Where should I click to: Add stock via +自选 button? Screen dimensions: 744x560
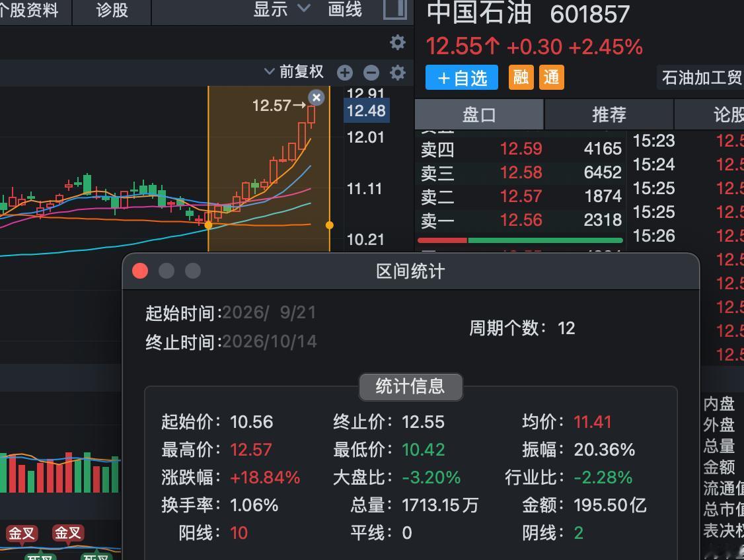pos(462,78)
